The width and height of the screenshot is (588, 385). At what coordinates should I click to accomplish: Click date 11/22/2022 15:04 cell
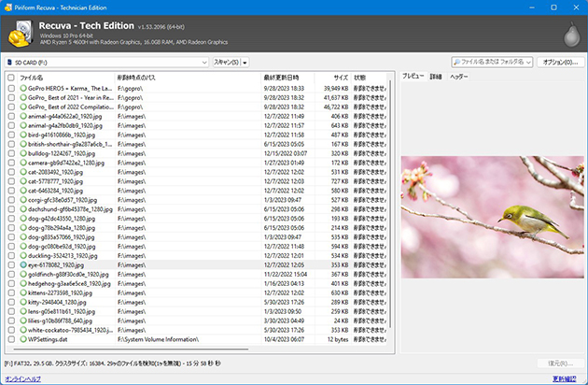(x=286, y=274)
